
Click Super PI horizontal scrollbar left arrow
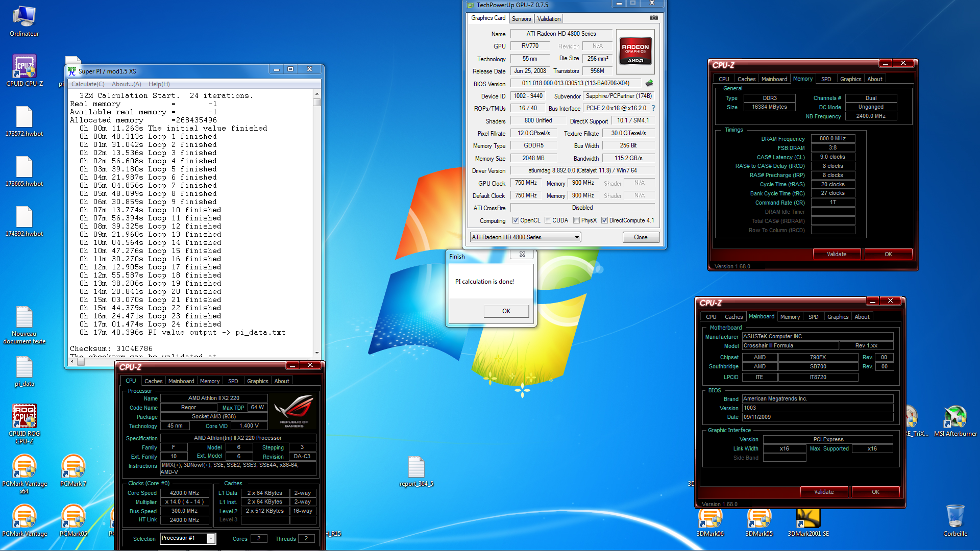coord(72,361)
